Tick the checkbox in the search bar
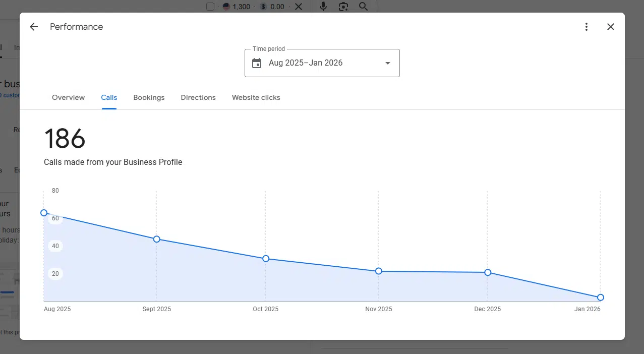Viewport: 644px width, 354px height. (210, 7)
